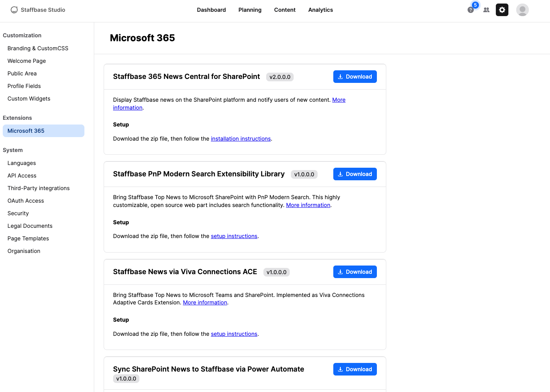
Task: Go to API Access
Action: (44, 176)
